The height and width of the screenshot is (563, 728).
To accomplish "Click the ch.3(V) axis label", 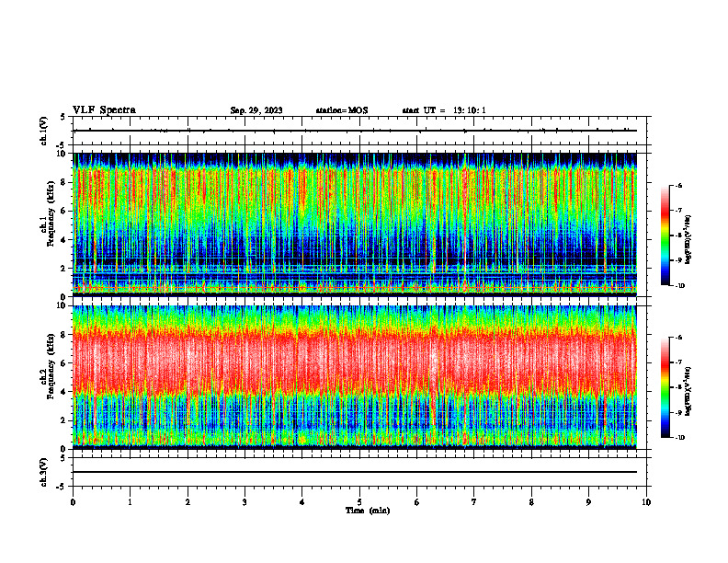I will (x=44, y=472).
